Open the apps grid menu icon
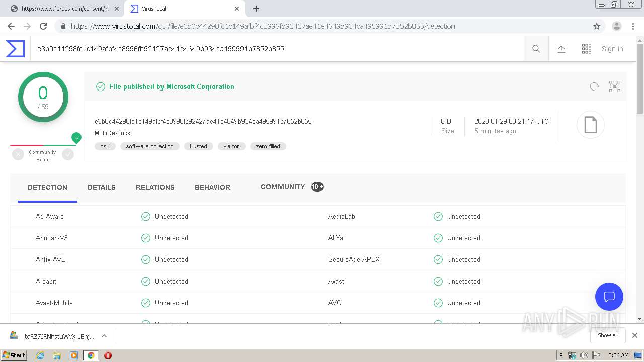Viewport: 644px width, 362px height. coord(587,49)
